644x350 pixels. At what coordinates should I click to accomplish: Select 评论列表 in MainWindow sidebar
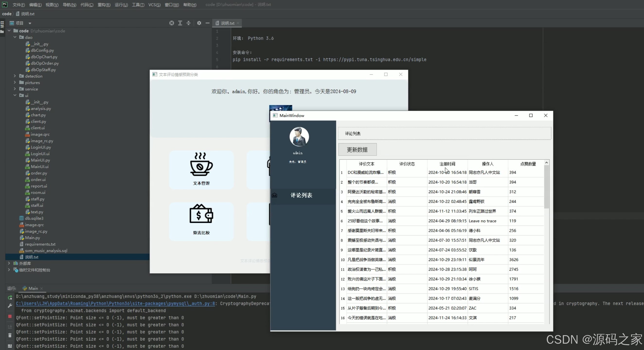303,195
